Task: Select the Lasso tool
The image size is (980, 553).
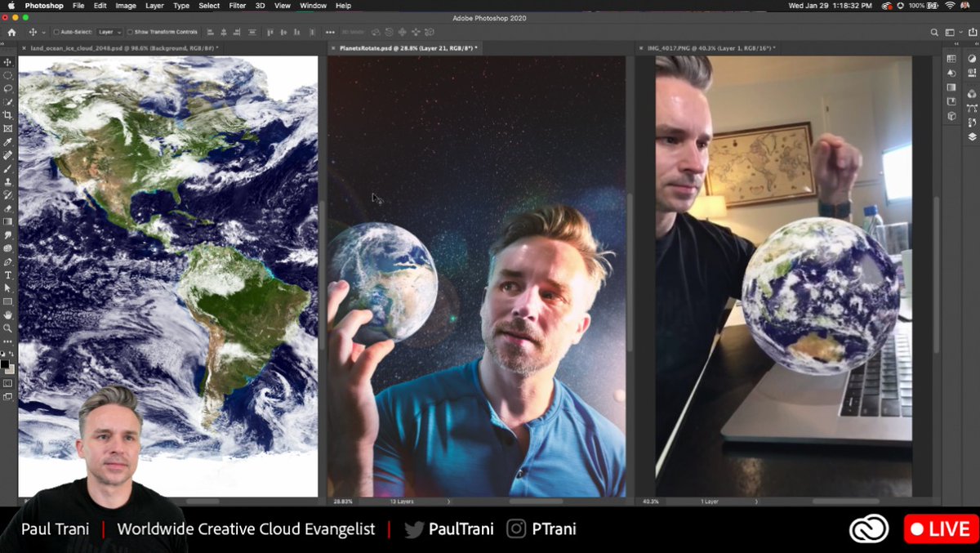Action: point(8,88)
